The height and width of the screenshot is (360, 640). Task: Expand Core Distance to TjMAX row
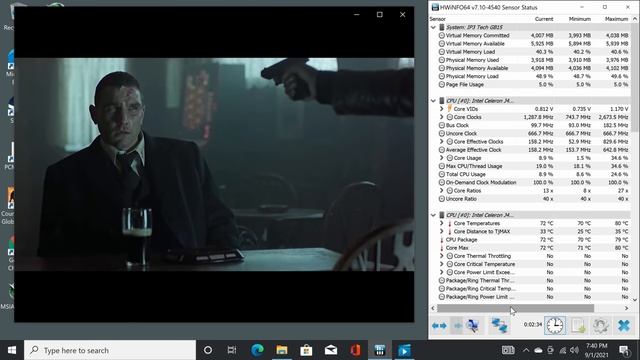coord(441,231)
